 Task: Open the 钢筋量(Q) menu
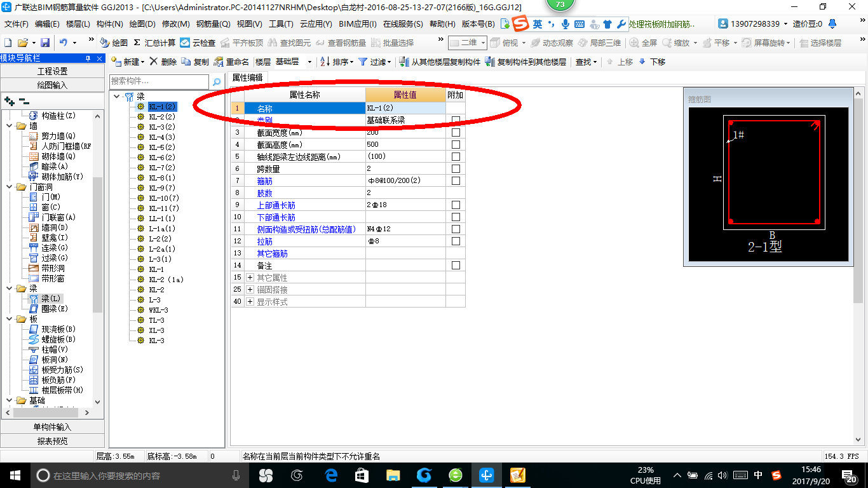click(x=214, y=24)
